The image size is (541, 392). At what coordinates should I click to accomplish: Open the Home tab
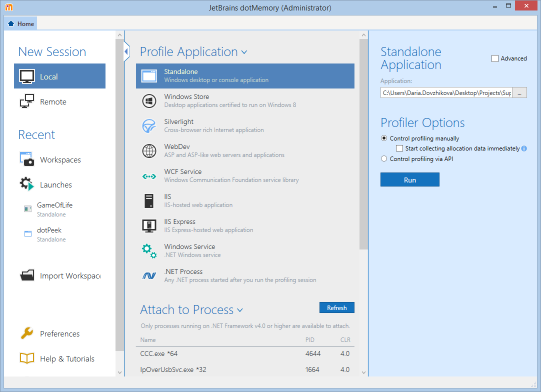(21, 23)
